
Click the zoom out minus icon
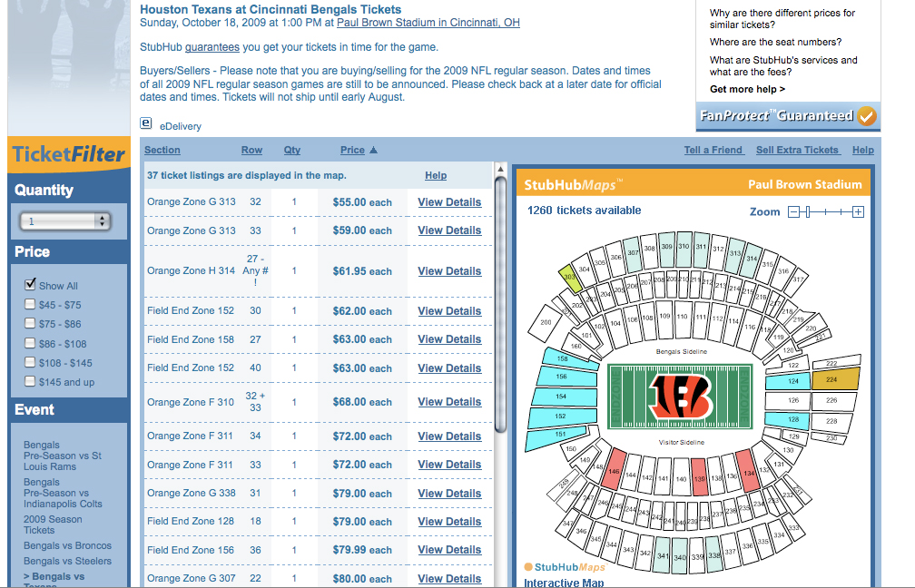click(x=794, y=212)
